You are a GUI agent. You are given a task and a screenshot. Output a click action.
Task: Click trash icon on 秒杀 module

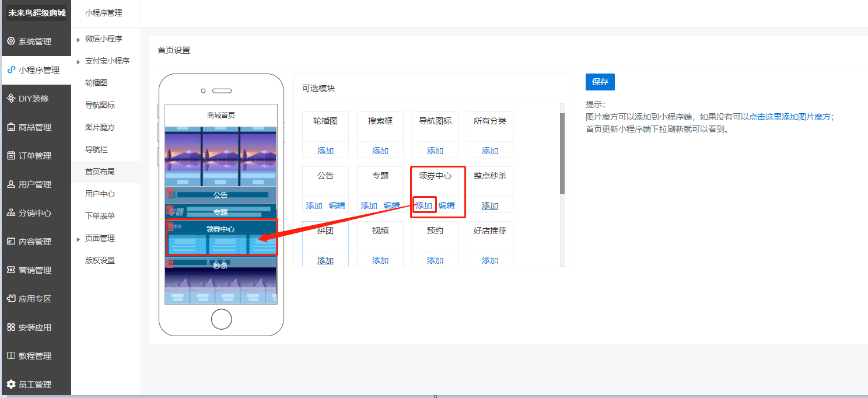pos(170,264)
